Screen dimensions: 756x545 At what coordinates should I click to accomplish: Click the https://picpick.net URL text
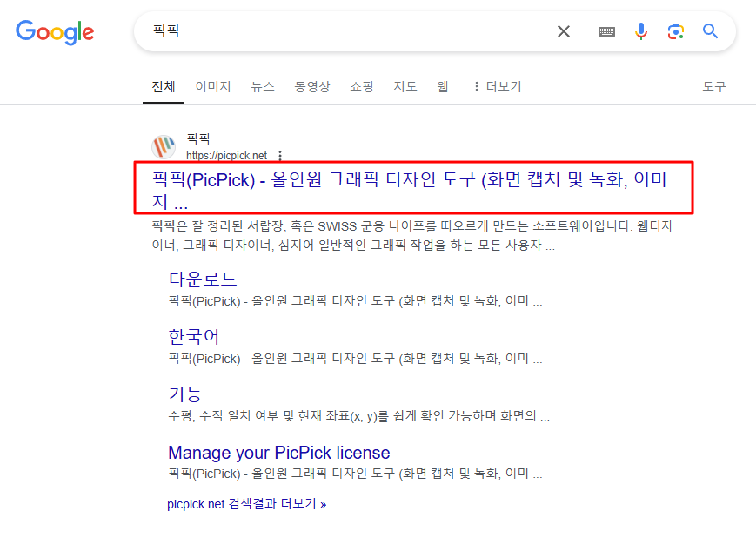tap(226, 155)
